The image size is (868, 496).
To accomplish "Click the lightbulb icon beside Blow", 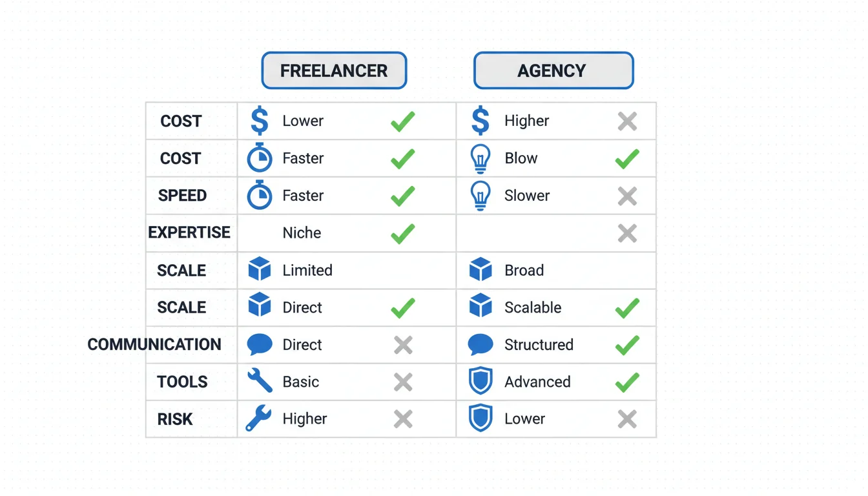I will pos(480,159).
